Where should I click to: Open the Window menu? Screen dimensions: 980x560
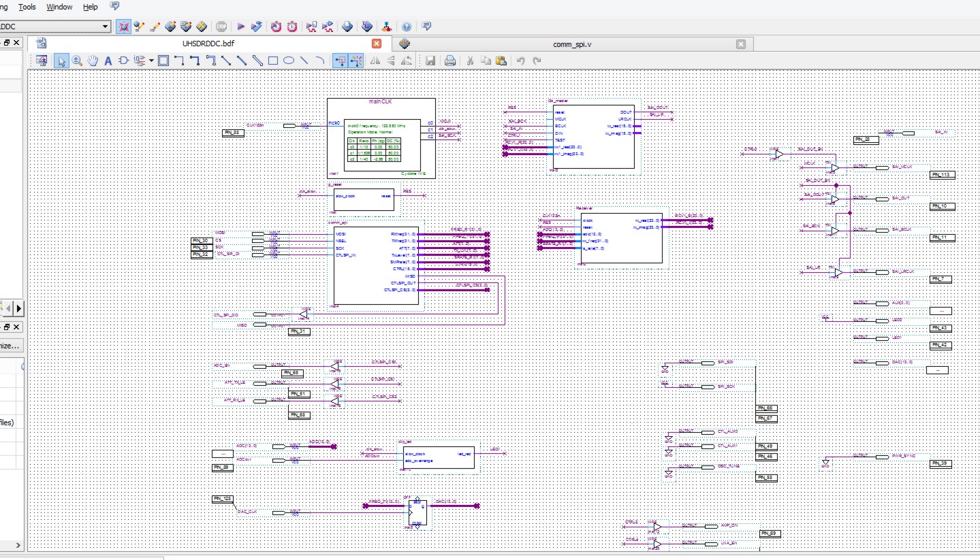pyautogui.click(x=59, y=7)
